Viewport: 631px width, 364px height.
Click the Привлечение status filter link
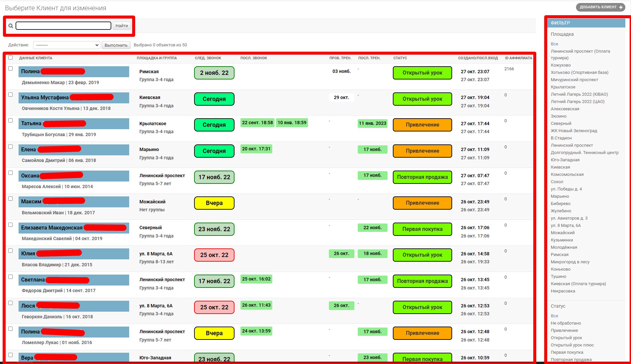(564, 330)
